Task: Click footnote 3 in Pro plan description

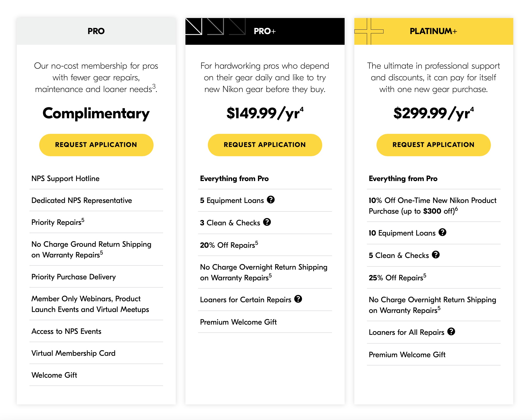Action: tap(154, 86)
